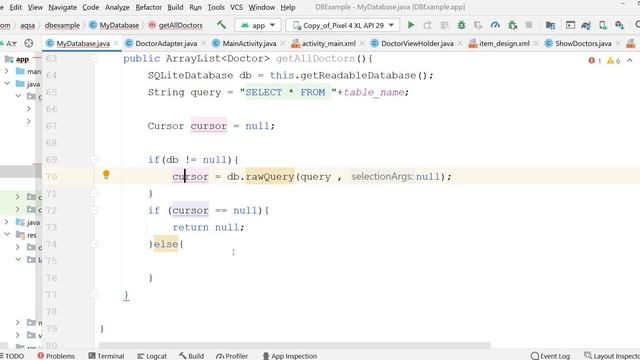
Task: Open the app run configuration dropdown
Action: pyautogui.click(x=258, y=25)
